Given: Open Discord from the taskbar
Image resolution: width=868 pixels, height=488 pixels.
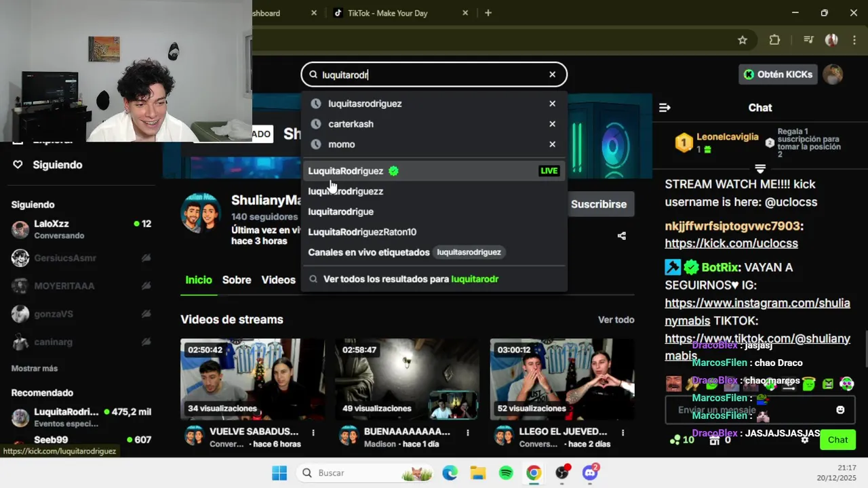Looking at the screenshot, I should [x=591, y=473].
